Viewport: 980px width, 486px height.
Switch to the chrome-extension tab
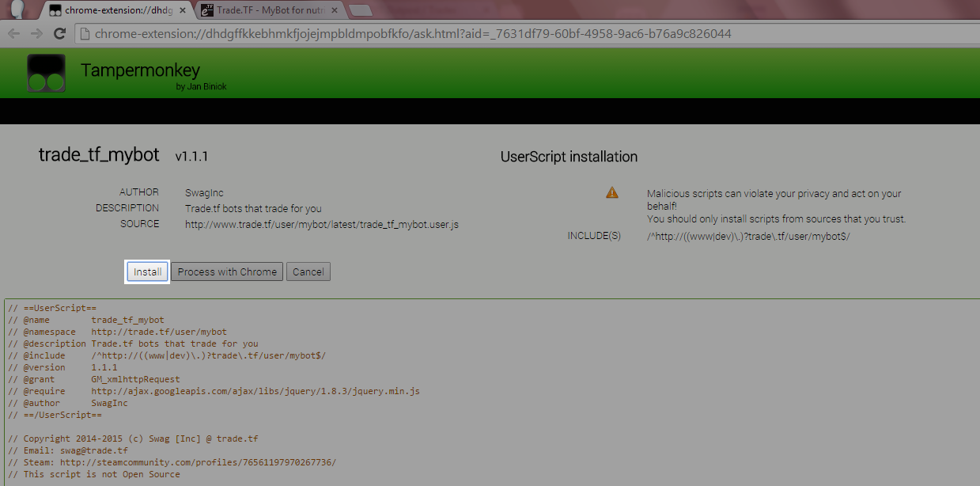click(115, 11)
